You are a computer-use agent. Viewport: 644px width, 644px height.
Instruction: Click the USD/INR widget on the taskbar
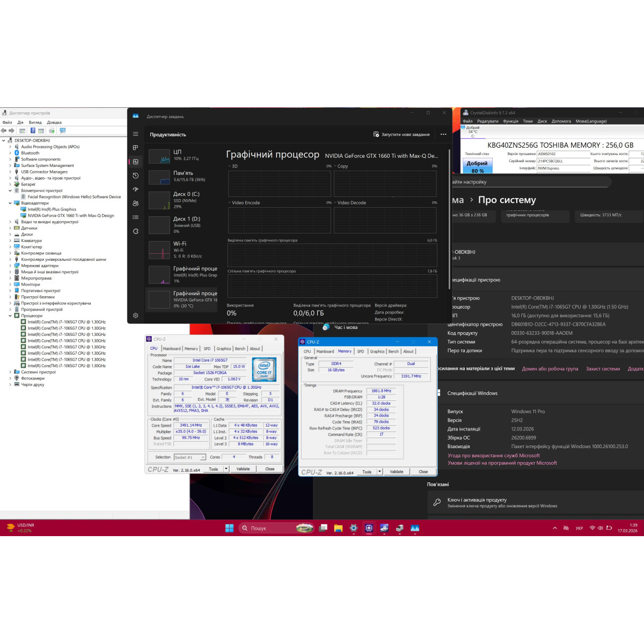20,528
